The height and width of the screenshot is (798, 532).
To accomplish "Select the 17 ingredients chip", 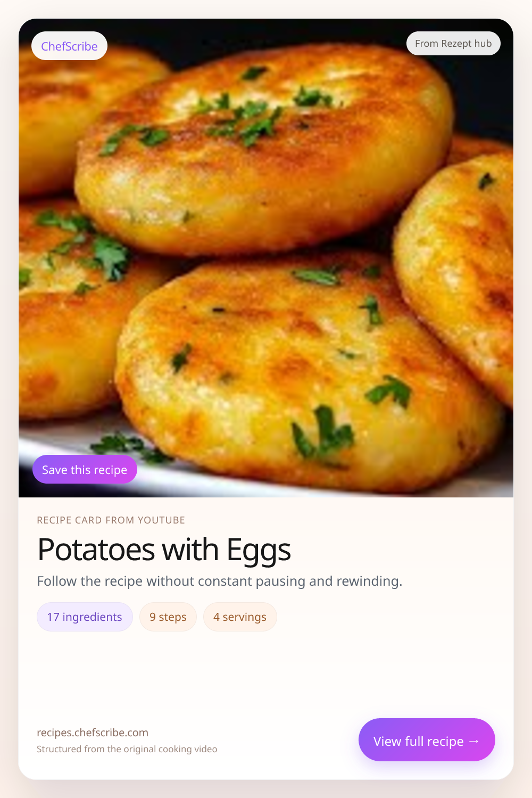I will [x=85, y=617].
